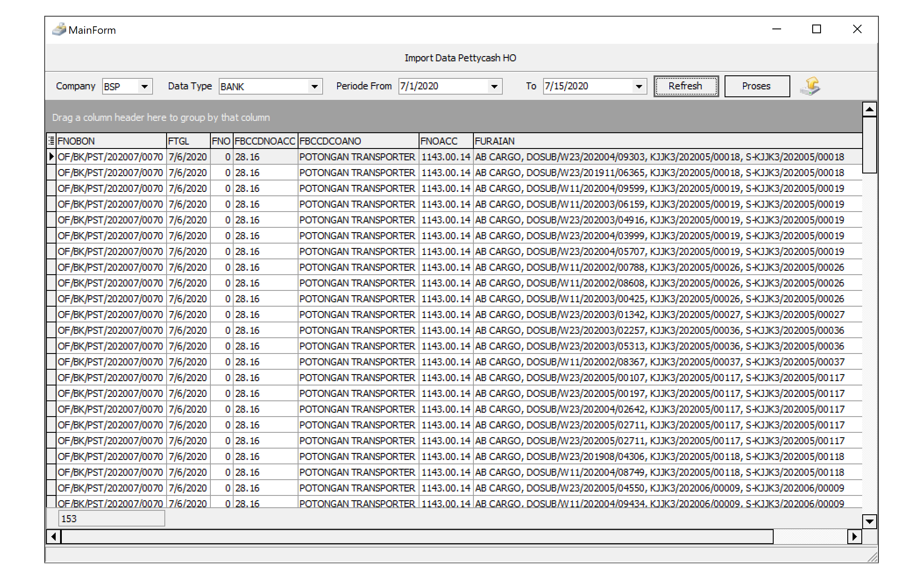The image size is (924, 587).
Task: Open the grid column chooser icon
Action: tap(51, 141)
